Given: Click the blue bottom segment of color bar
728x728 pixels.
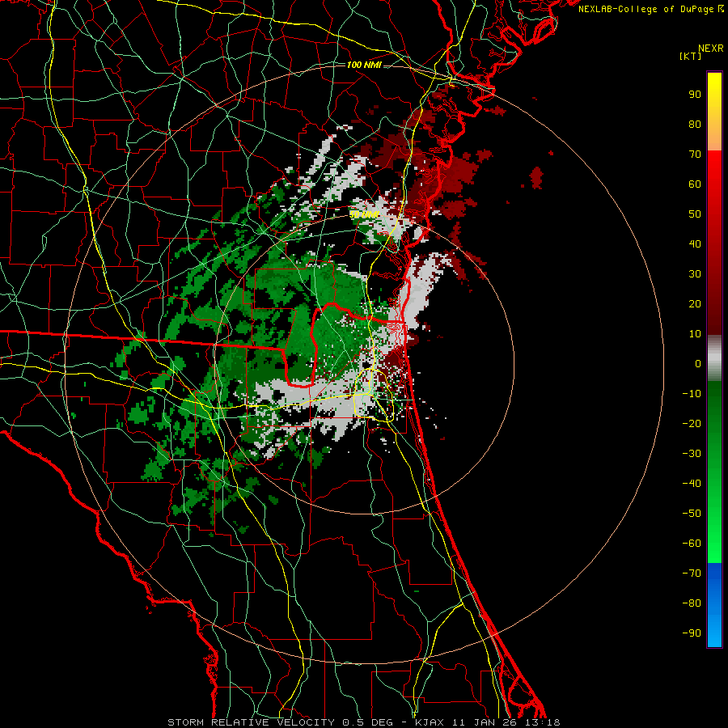Looking at the screenshot, I should tap(714, 605).
